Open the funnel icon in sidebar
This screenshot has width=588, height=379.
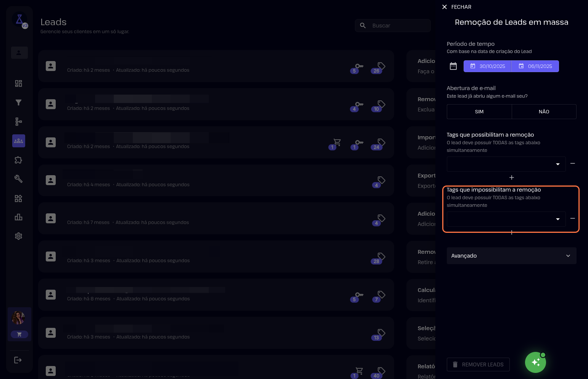18,103
